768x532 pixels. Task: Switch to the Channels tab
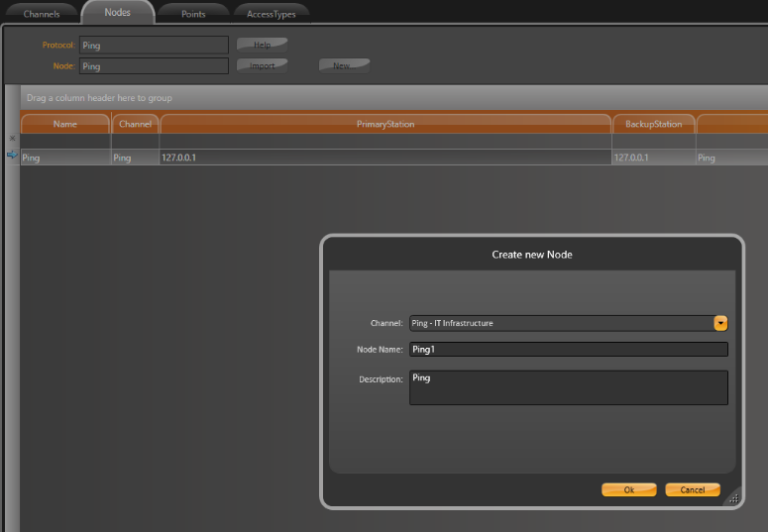42,14
